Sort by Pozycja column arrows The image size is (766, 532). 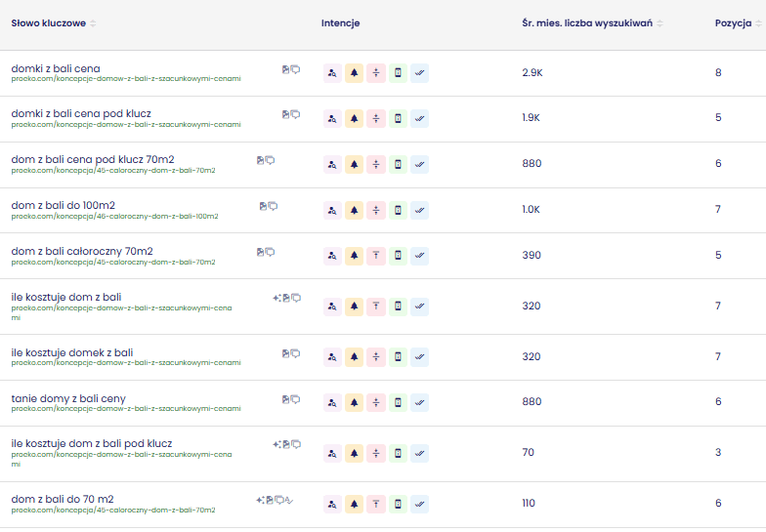click(x=758, y=23)
